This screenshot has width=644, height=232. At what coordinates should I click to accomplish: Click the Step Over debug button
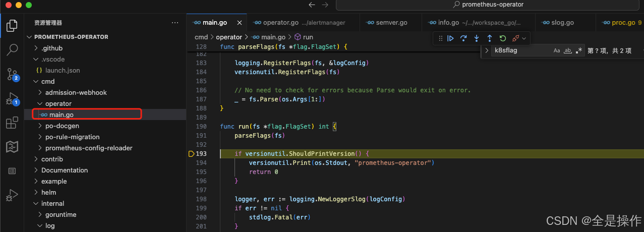463,38
